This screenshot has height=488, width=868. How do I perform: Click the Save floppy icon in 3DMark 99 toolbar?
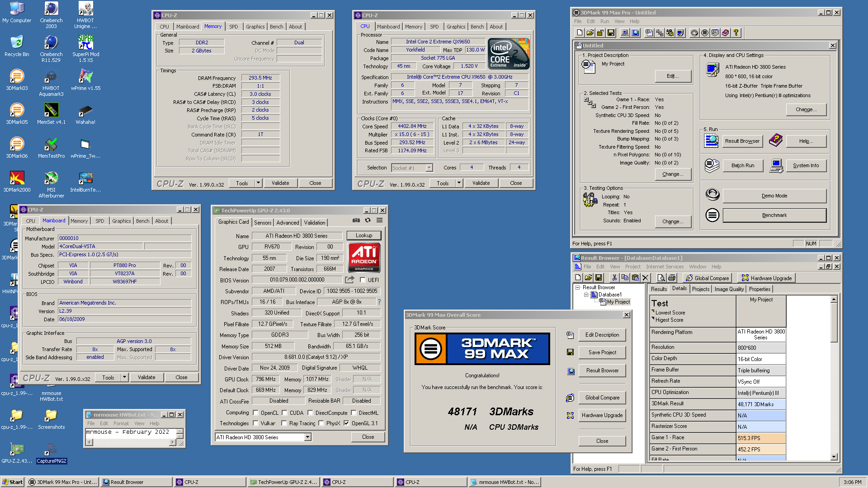[x=611, y=33]
